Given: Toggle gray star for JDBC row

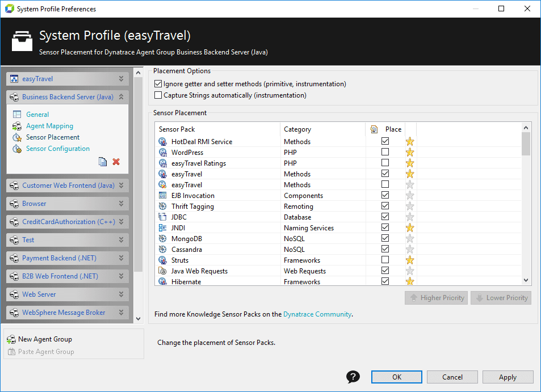Looking at the screenshot, I should click(x=410, y=217).
